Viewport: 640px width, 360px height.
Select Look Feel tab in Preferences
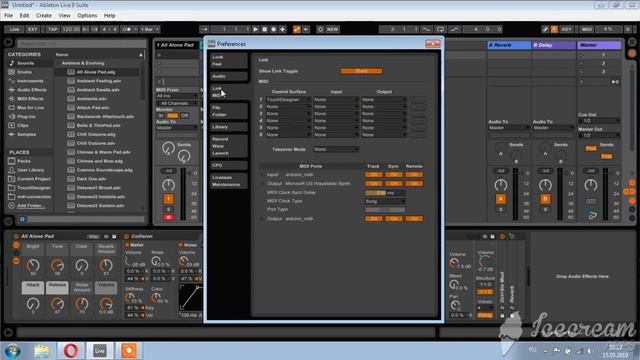click(x=229, y=60)
